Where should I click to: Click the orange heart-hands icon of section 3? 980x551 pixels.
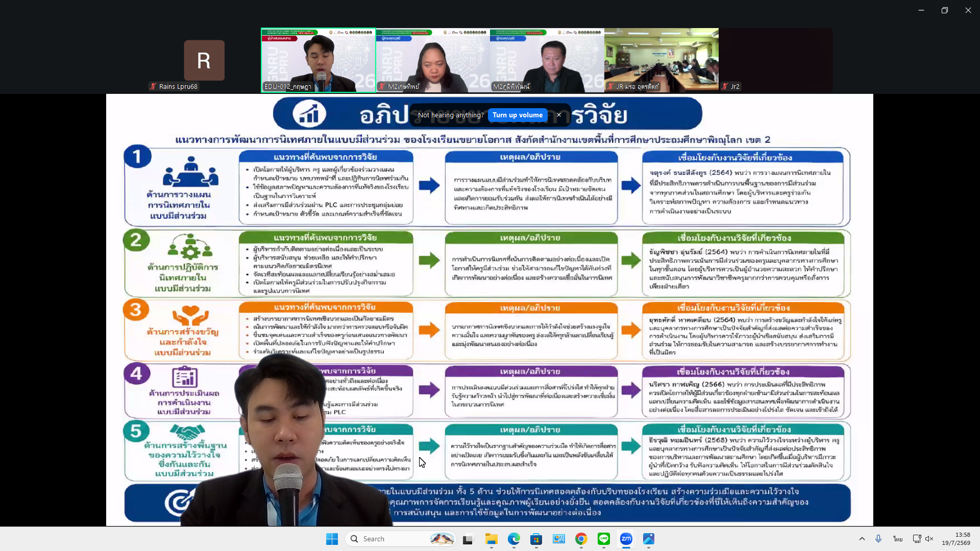pyautogui.click(x=190, y=316)
